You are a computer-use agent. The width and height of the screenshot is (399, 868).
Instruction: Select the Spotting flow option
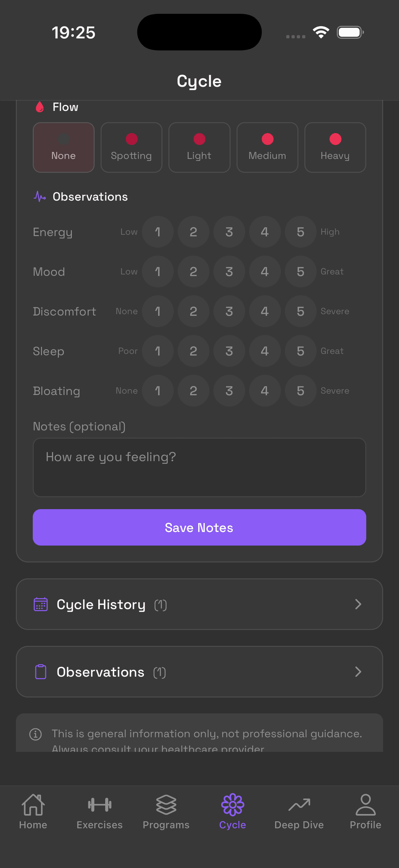(131, 147)
